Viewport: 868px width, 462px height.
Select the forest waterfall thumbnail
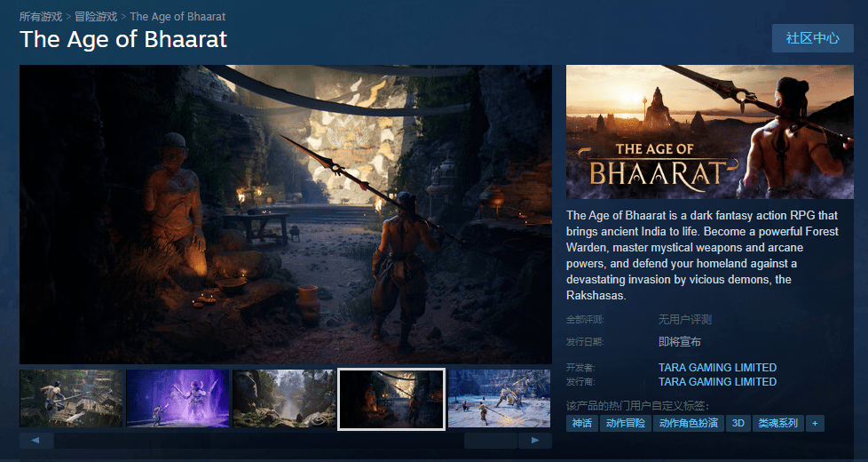(284, 398)
